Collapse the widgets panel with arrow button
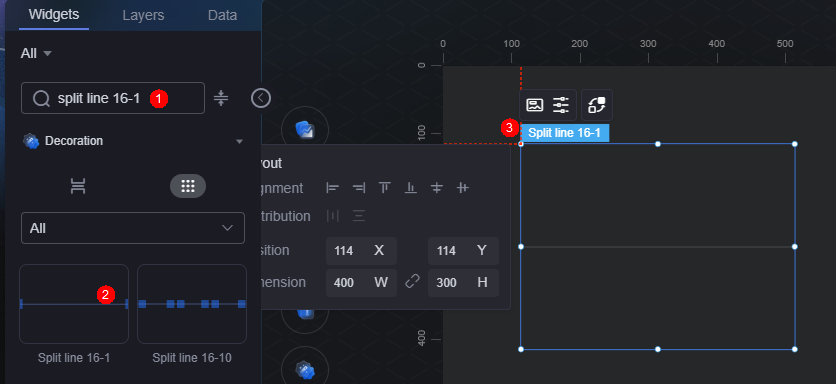 (x=261, y=98)
